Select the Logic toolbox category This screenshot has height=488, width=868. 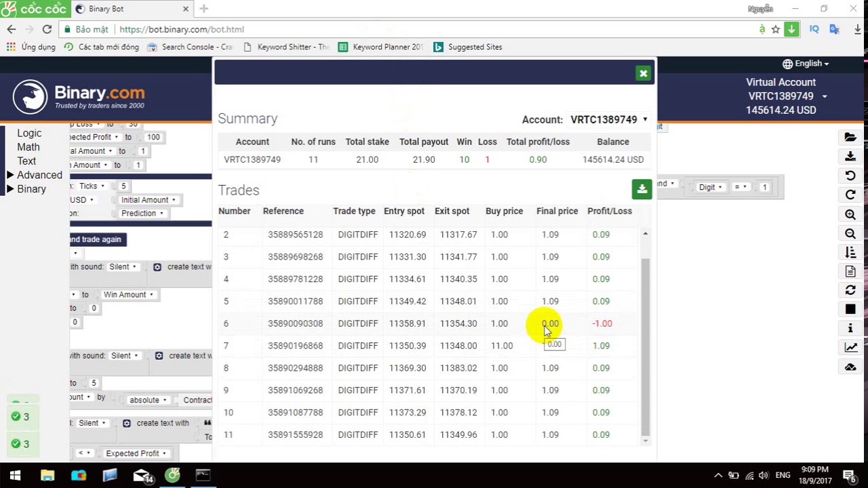point(29,134)
